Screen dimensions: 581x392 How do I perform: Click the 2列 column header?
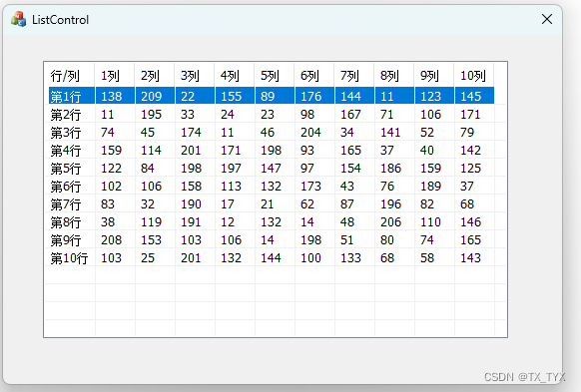(155, 76)
